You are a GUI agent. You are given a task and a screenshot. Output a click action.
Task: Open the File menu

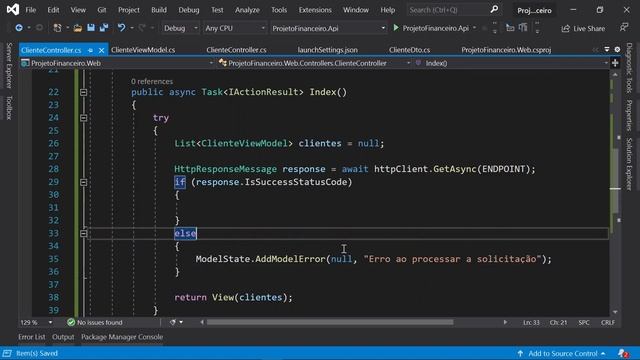[x=31, y=10]
